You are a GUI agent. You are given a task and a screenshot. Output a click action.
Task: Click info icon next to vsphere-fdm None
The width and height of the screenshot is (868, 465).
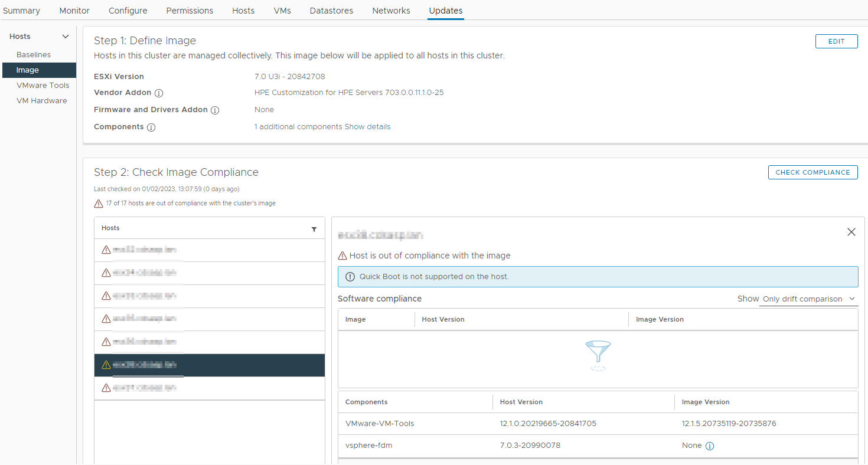pos(710,446)
